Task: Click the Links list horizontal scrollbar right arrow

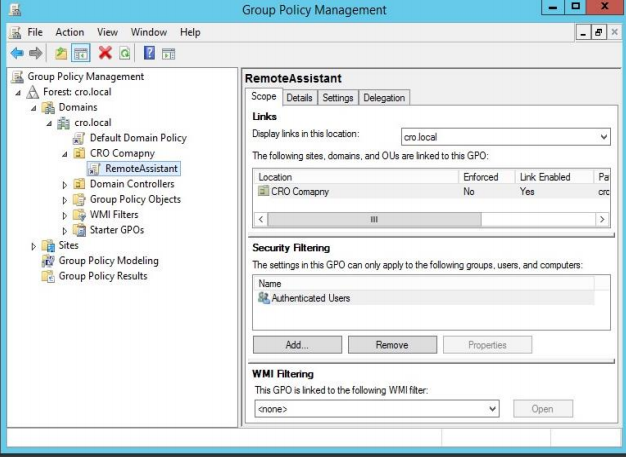Action: 603,218
